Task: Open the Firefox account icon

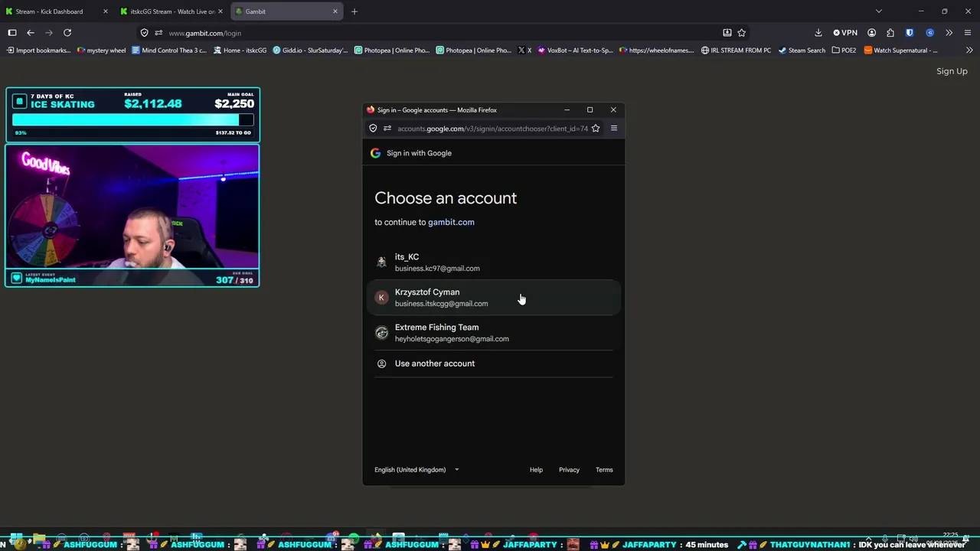Action: 871,33
